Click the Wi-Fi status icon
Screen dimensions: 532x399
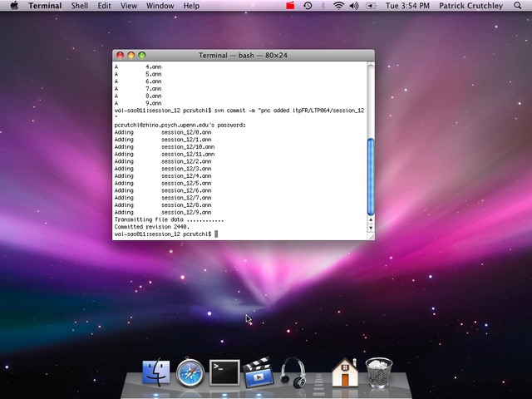coord(338,6)
